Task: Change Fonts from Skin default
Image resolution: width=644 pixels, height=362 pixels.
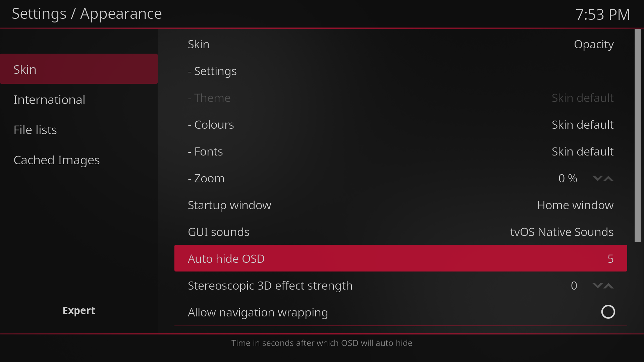Action: [x=400, y=152]
